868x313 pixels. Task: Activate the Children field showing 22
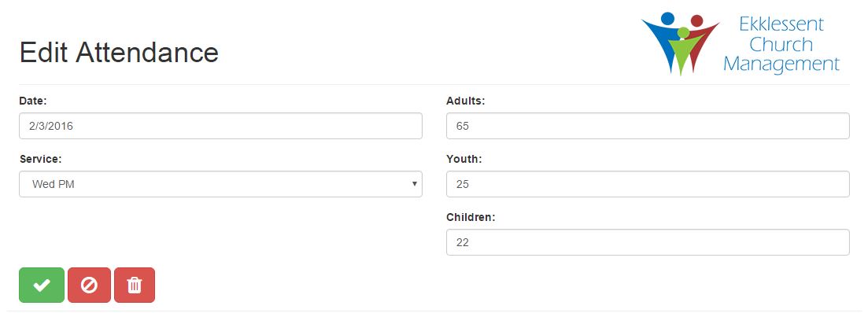point(648,242)
